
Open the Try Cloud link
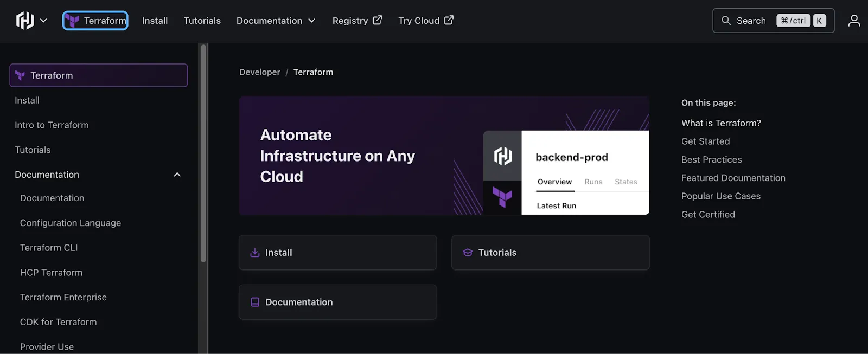coord(425,21)
